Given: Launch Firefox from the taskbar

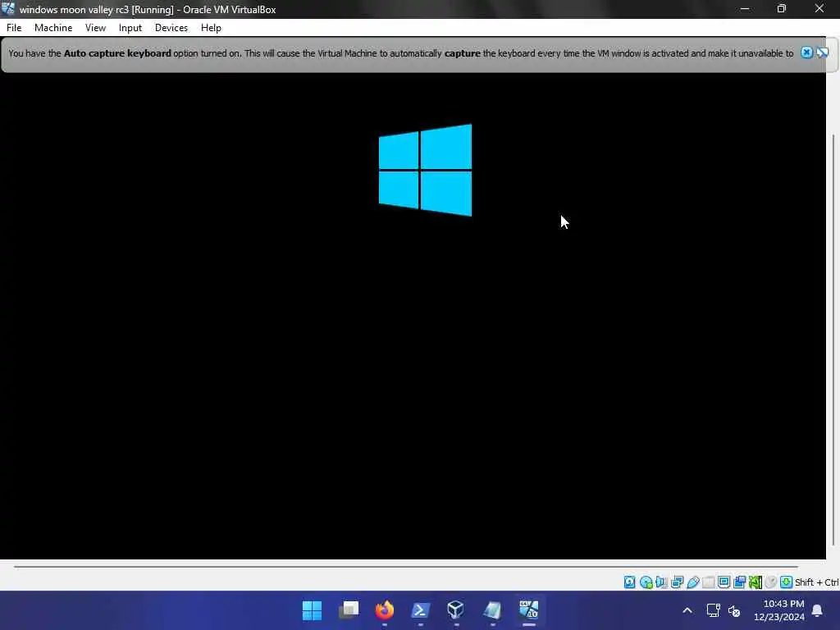Looking at the screenshot, I should click(x=384, y=610).
